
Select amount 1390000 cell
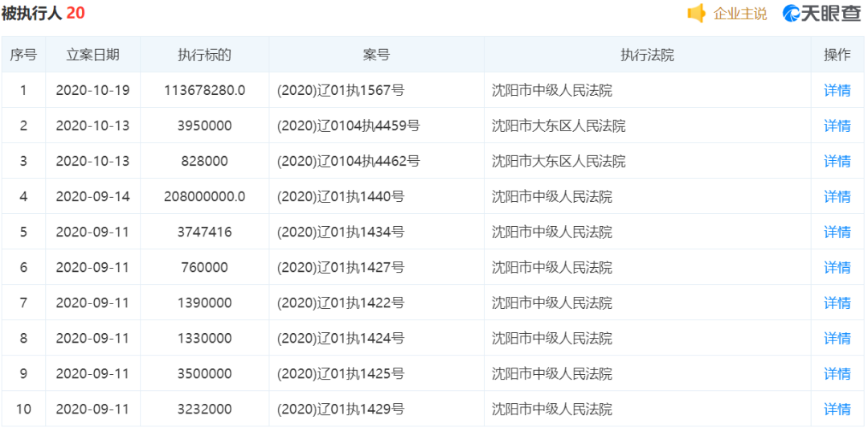pyautogui.click(x=204, y=302)
